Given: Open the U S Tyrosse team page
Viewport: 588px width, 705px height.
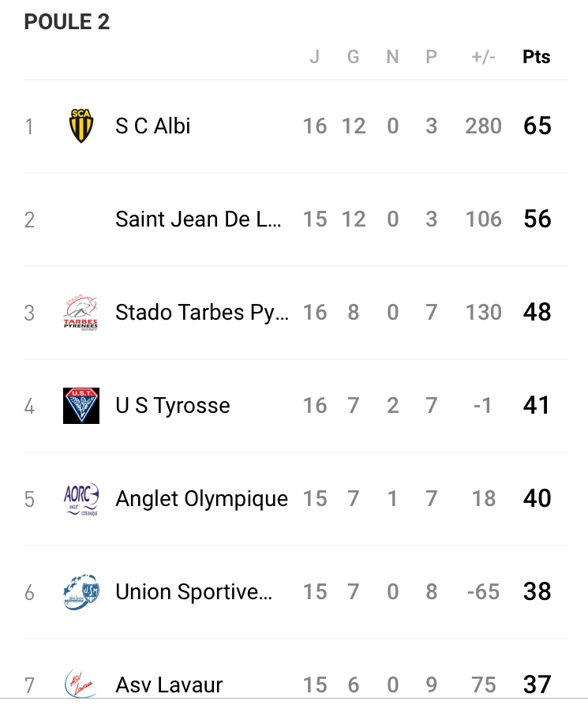Looking at the screenshot, I should click(x=173, y=406).
